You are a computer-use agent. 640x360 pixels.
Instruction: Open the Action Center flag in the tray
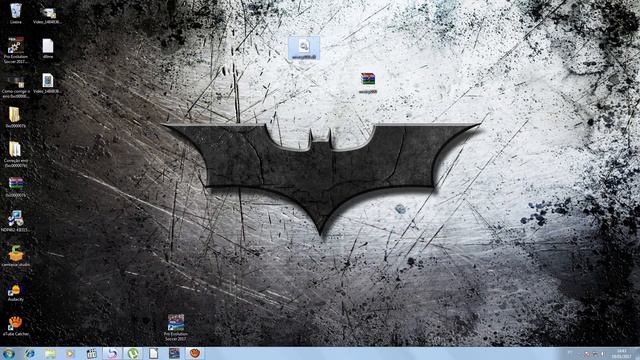pos(587,354)
